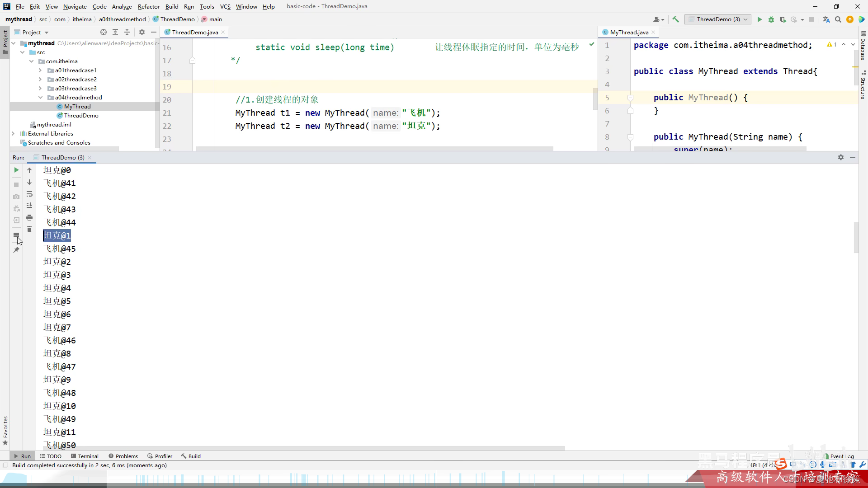Open the Refactor menu
The width and height of the screenshot is (868, 488).
(149, 6)
